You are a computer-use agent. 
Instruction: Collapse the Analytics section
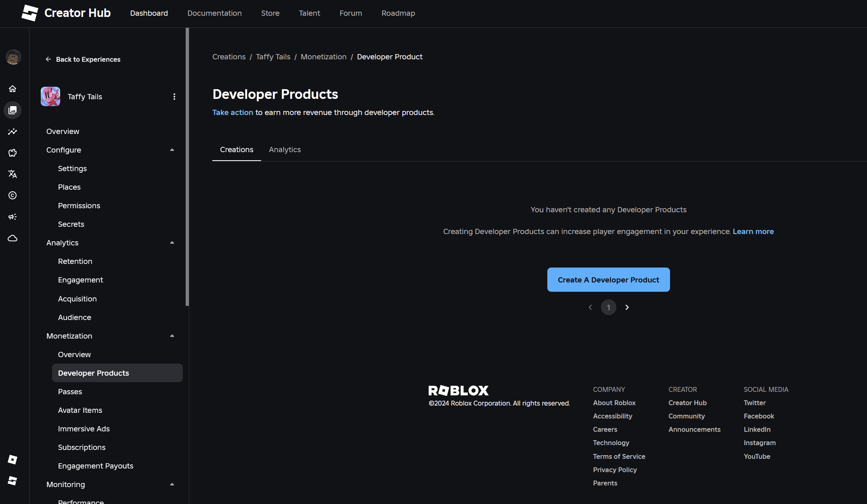[x=172, y=243]
